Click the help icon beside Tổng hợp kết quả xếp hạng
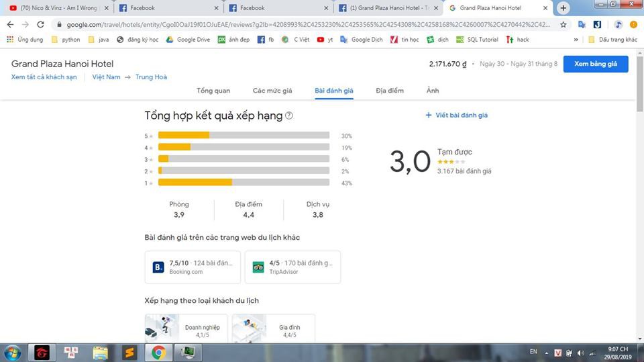Screen dimensions: 644x362 (x=289, y=116)
